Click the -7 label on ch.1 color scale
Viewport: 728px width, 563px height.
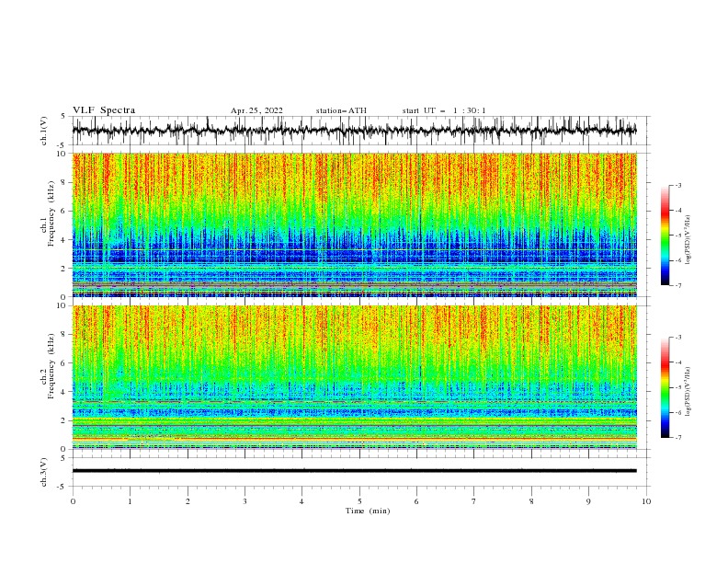677,285
